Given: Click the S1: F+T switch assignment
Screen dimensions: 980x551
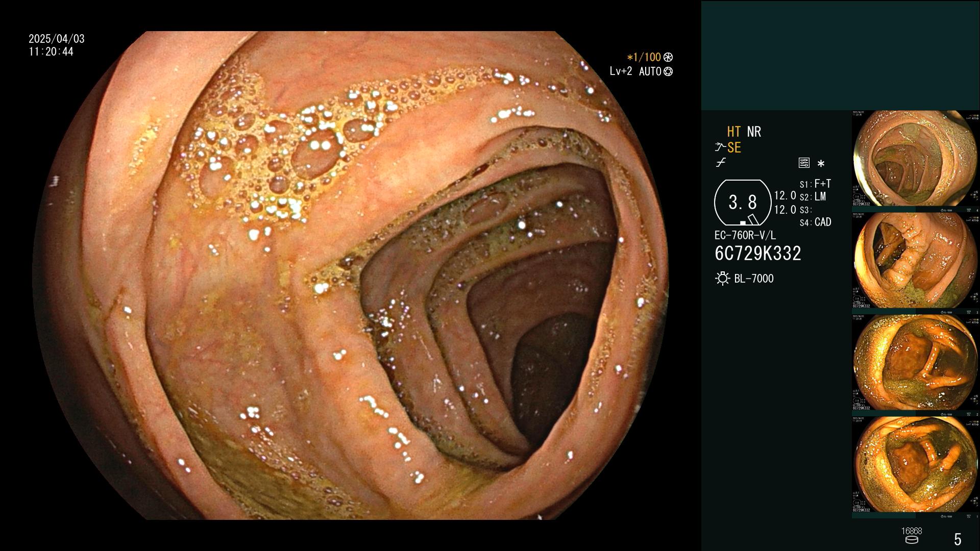Looking at the screenshot, I should click(x=815, y=184).
